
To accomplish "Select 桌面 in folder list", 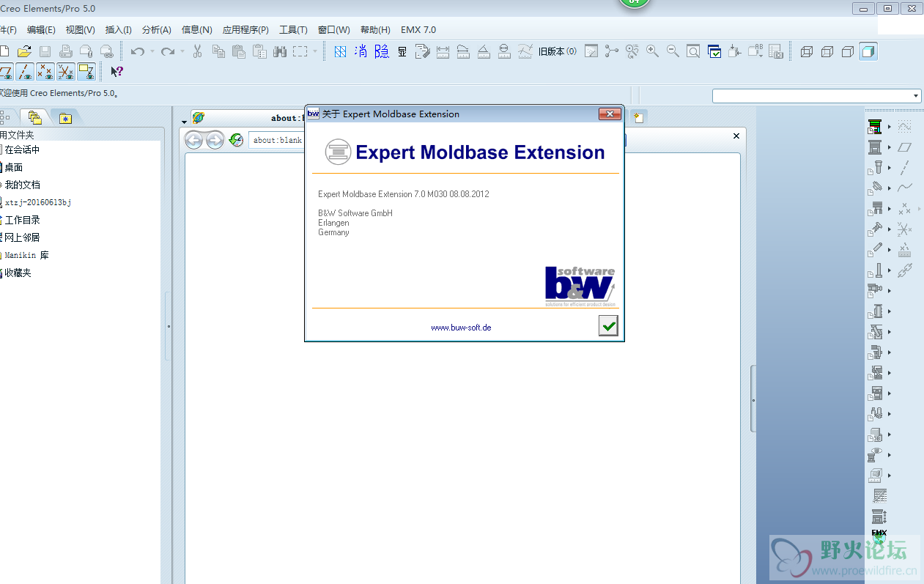I will click(x=13, y=167).
